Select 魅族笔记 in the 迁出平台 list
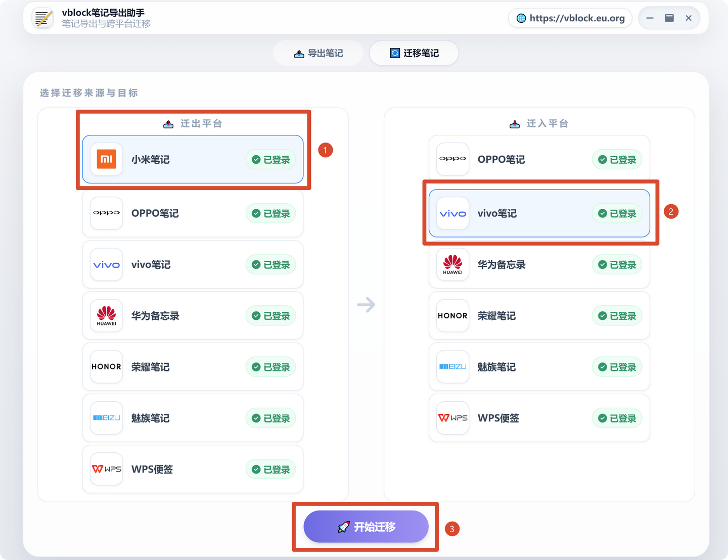Viewport: 728px width, 560px height. click(193, 418)
